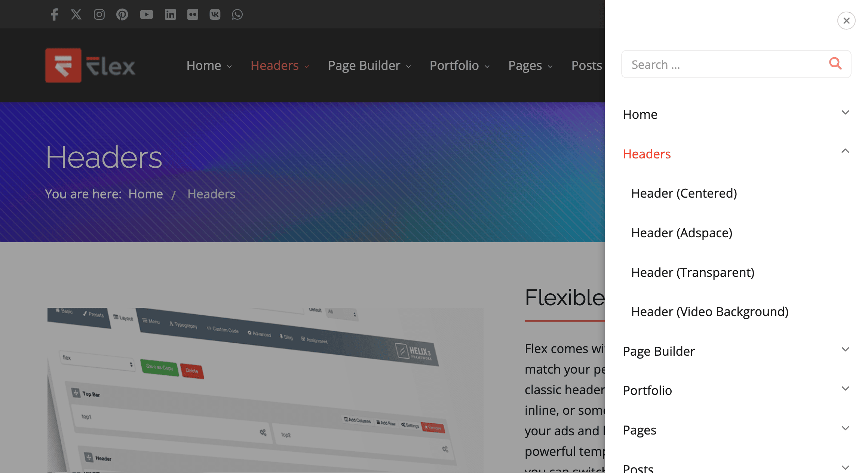Expand the Page Builder section in the sidebar
868x473 pixels.
point(846,349)
